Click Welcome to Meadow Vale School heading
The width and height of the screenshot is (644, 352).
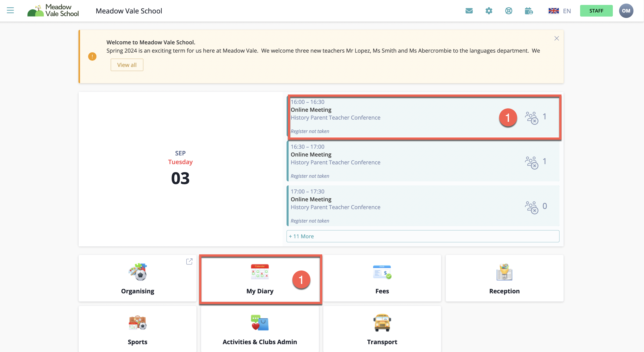point(151,42)
